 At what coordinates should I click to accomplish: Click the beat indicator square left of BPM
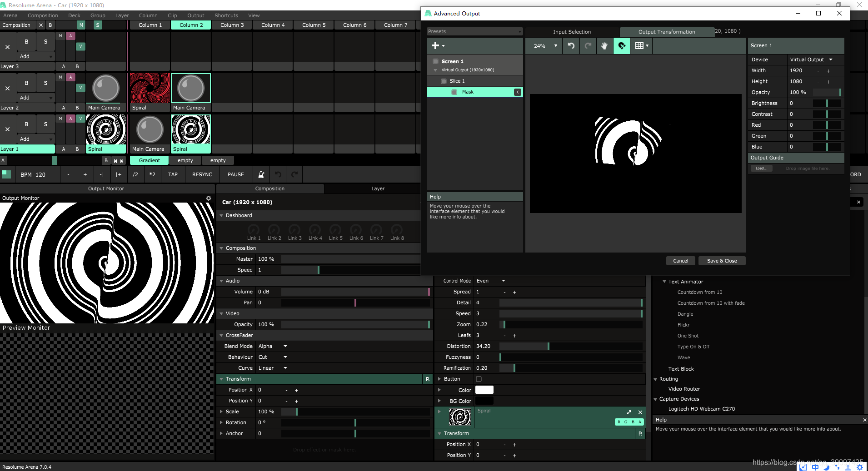tap(6, 174)
